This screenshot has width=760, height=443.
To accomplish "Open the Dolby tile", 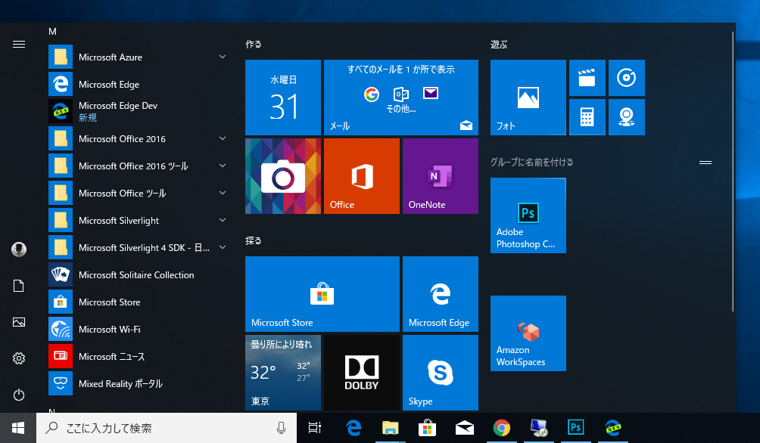I will coord(362,372).
